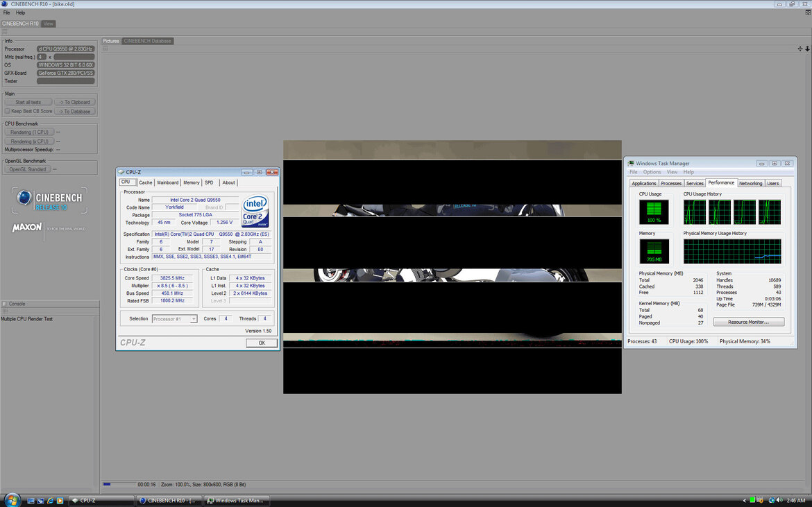Select the Pictures tab
The image size is (812, 507).
(x=111, y=41)
